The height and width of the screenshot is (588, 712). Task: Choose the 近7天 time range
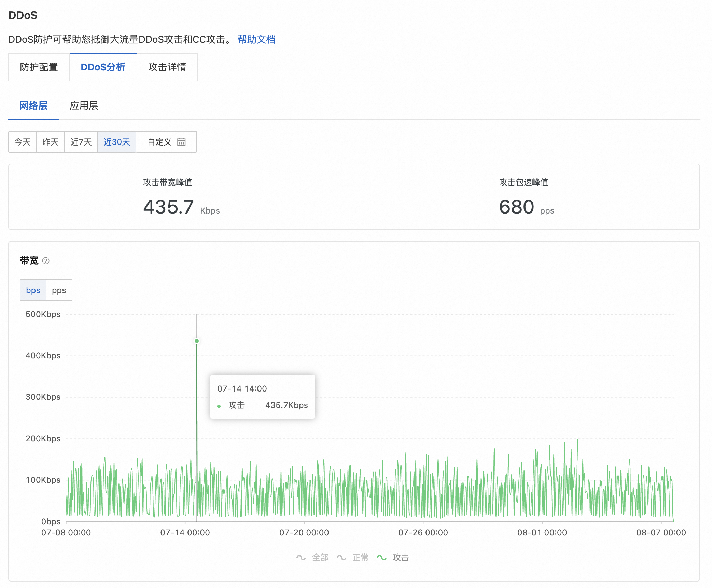(x=81, y=142)
